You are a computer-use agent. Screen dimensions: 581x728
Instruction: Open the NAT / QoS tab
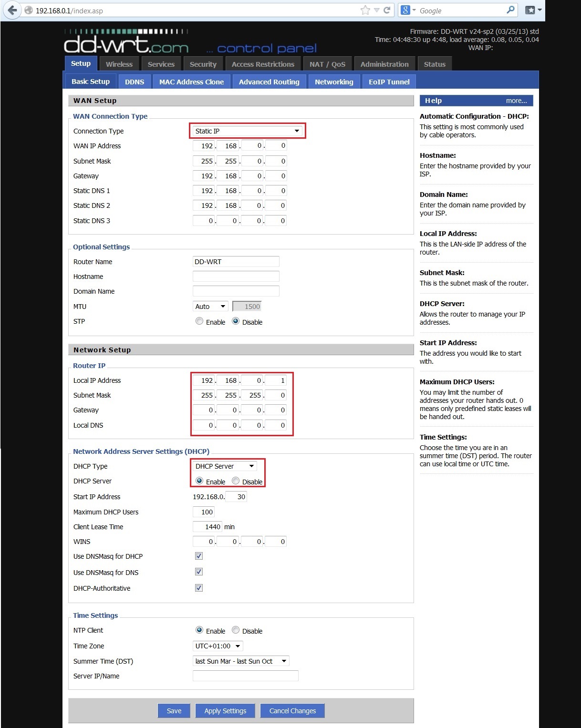[327, 64]
